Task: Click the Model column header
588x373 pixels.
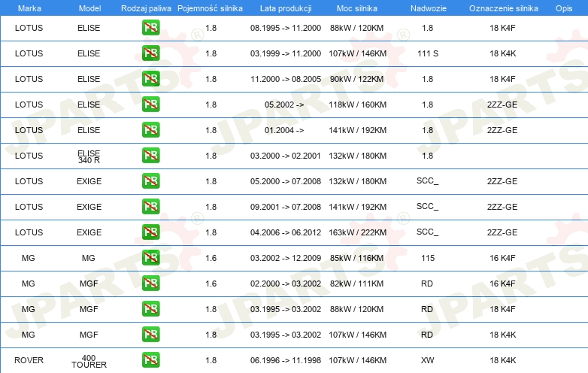Action: click(x=89, y=8)
